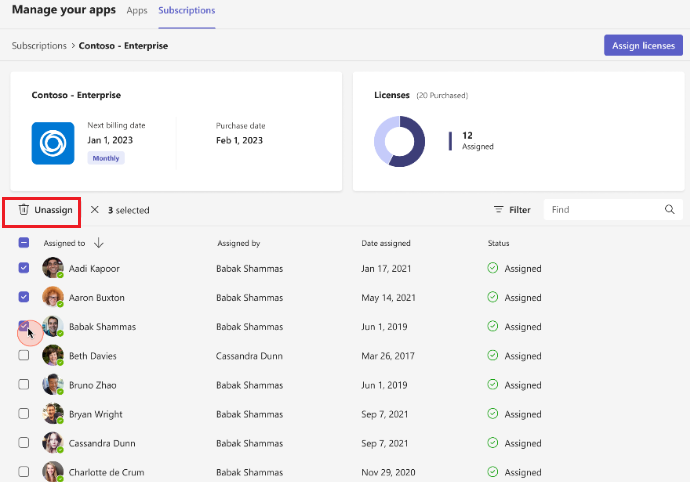Click the Unassign trash icon
The height and width of the screenshot is (482, 690).
[x=24, y=210]
